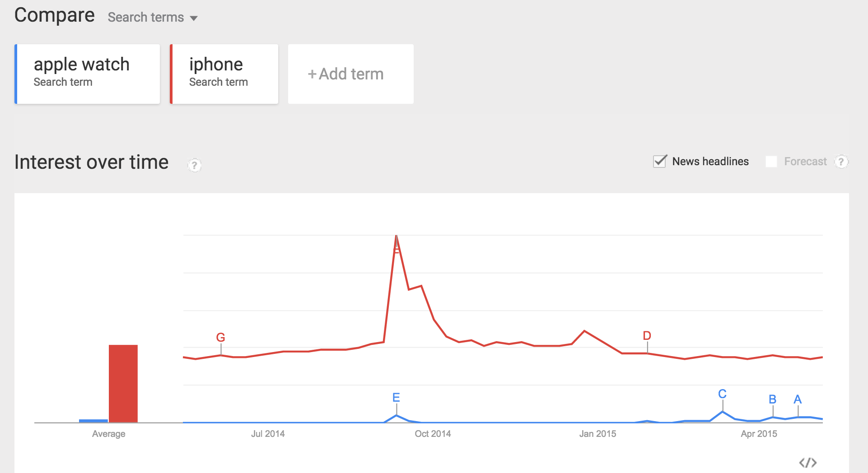The height and width of the screenshot is (473, 868).
Task: Open the embed code icon below chart
Action: (807, 463)
